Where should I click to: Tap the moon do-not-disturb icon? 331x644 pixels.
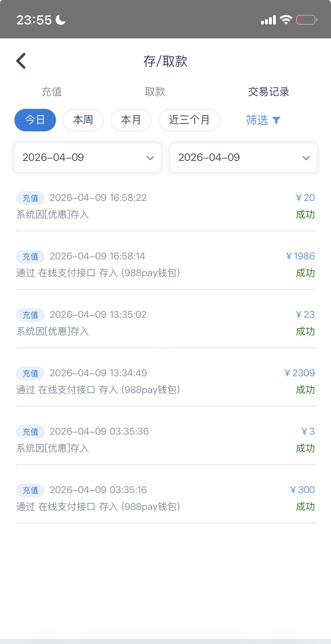61,19
